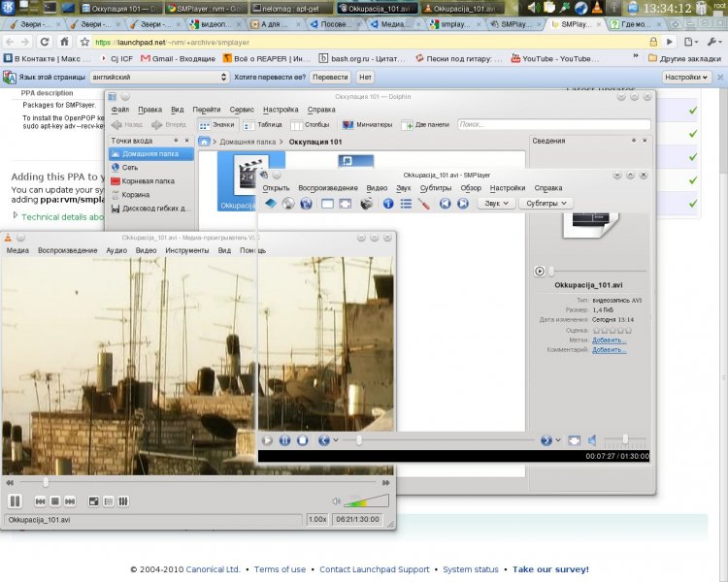Viewport: 728px width, 582px height.
Task: Click SMPlayer open file icon
Action: tap(271, 204)
